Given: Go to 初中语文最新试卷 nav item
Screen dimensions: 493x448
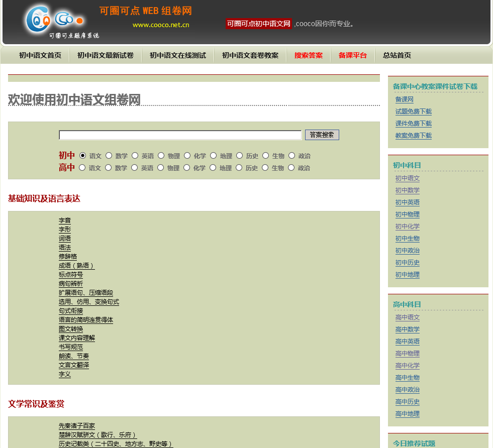Looking at the screenshot, I should coord(106,55).
